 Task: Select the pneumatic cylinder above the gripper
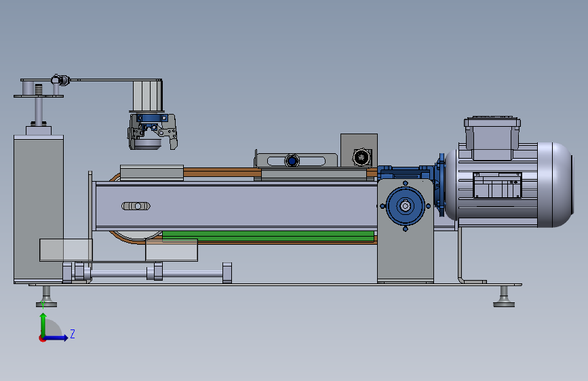147,96
